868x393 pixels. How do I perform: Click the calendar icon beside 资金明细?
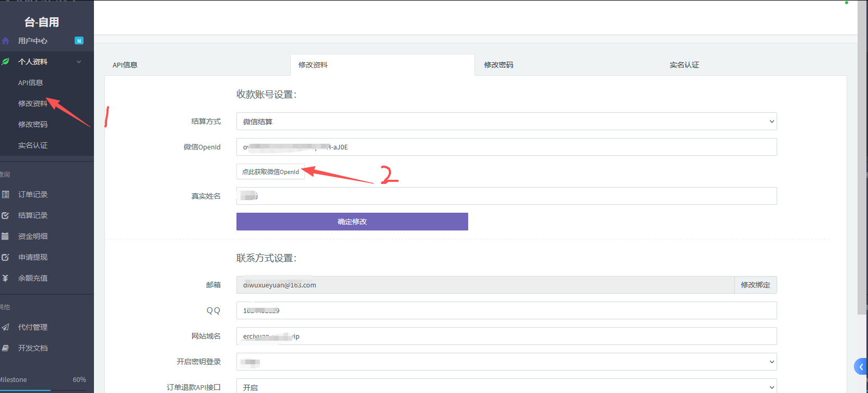coord(6,236)
